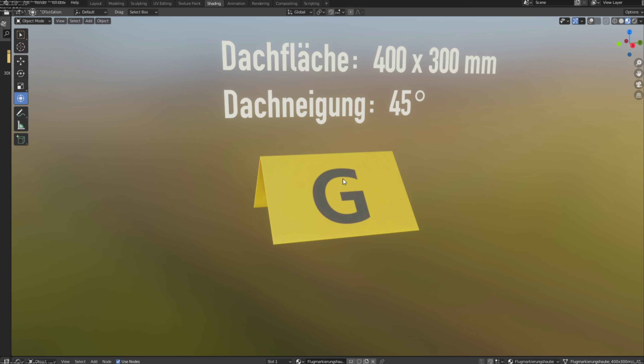Duplicate material with new material icon
The image size is (644, 364).
366,361
